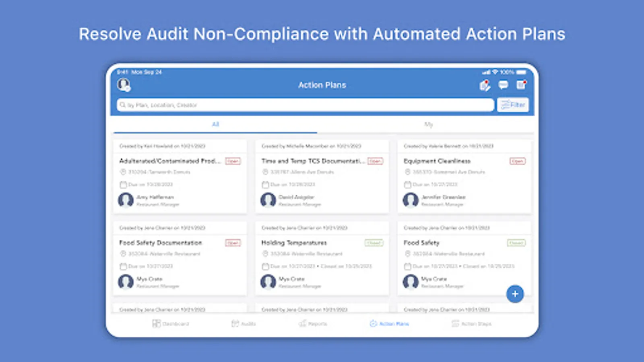Click the magnifier icon in search bar

pos(122,105)
